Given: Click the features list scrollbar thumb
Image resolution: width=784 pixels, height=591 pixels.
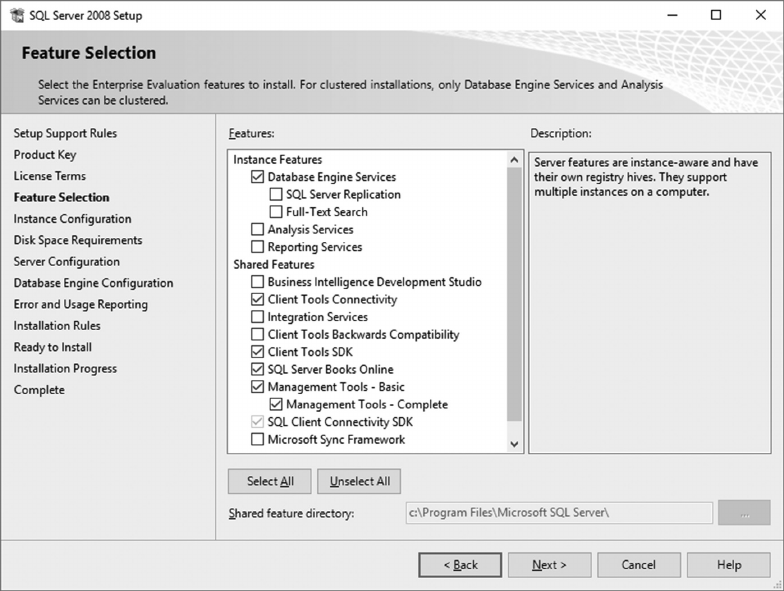Looking at the screenshot, I should click(514, 294).
